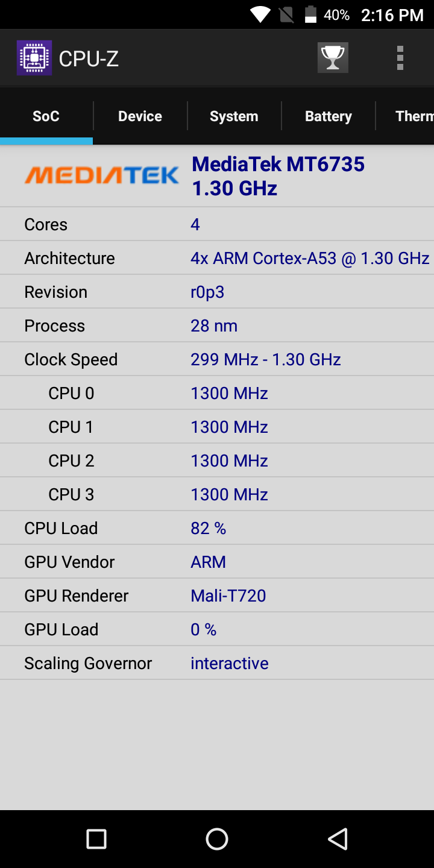Tap the Wi-Fi status bar icon

click(x=260, y=14)
